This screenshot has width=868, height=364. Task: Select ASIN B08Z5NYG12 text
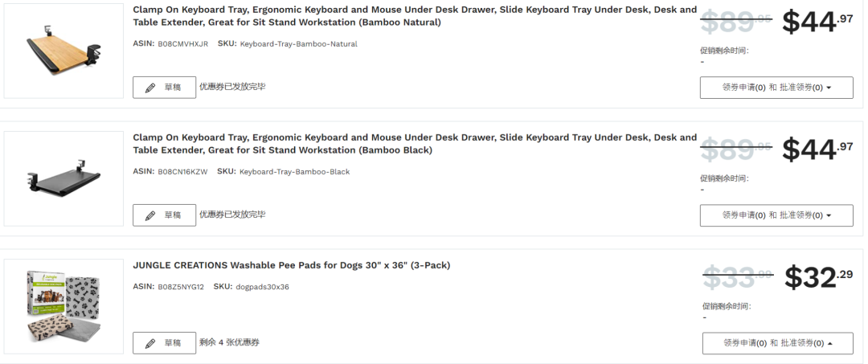tap(181, 287)
